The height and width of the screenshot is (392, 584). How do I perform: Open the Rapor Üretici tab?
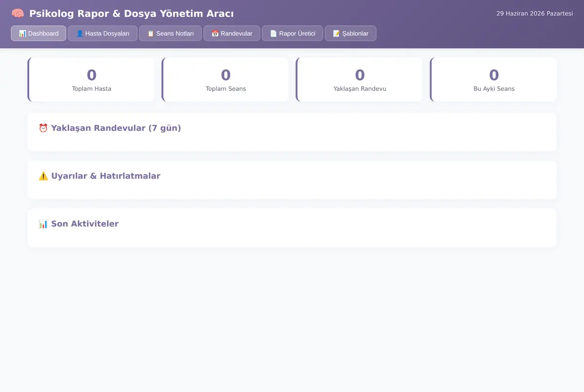292,34
